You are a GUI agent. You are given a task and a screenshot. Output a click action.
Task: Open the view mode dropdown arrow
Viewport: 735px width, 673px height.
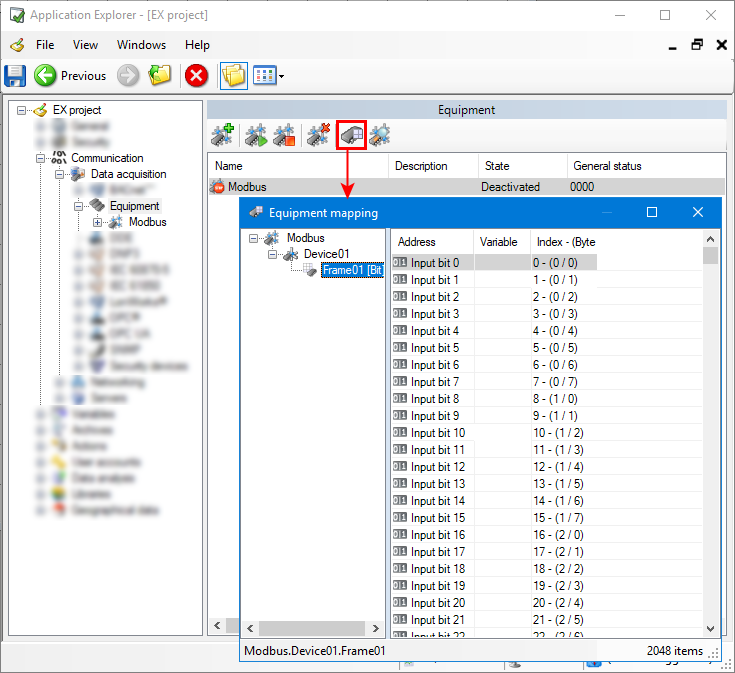coord(281,77)
